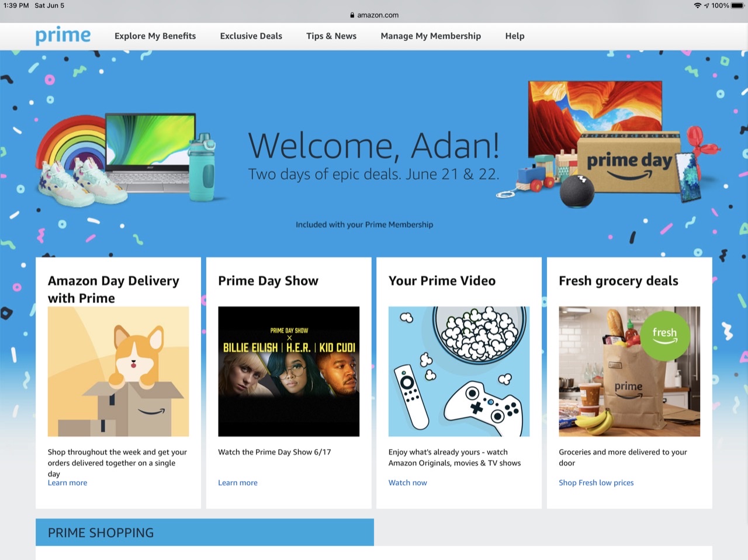The width and height of the screenshot is (748, 560).
Task: Click Learn more under Prime Day Show
Action: pyautogui.click(x=237, y=483)
